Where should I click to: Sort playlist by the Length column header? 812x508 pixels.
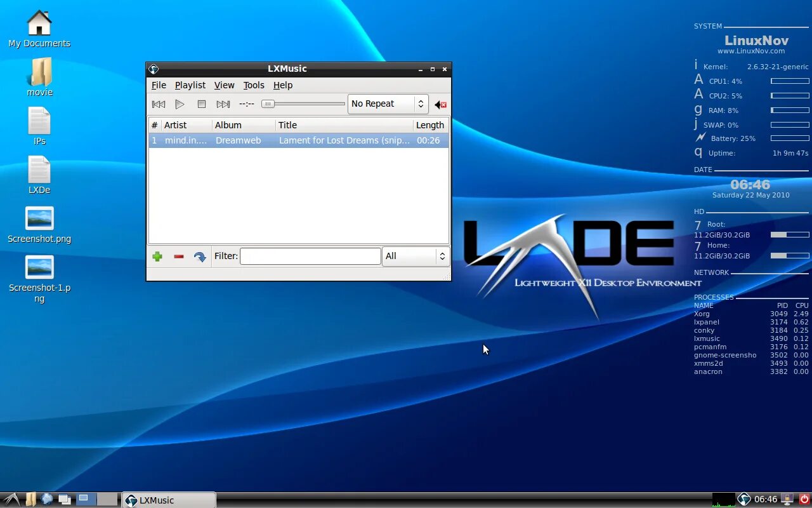[431, 125]
